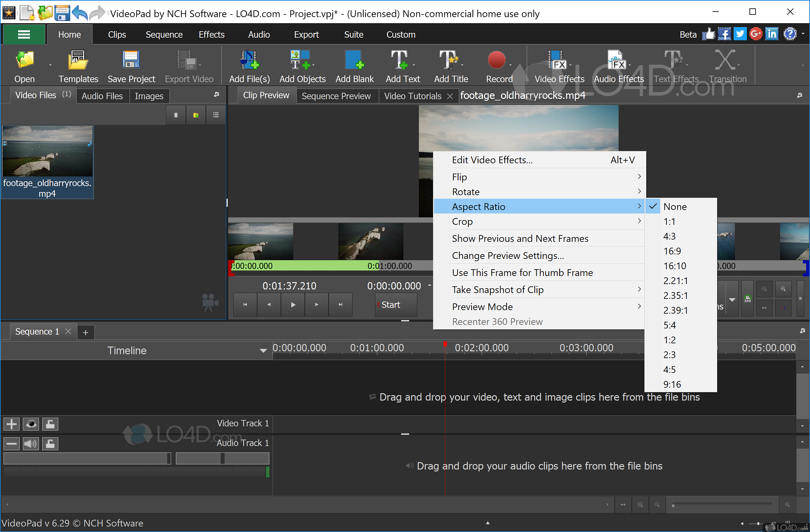The width and height of the screenshot is (810, 532).
Task: Select 16:9 aspect ratio
Action: pos(672,251)
